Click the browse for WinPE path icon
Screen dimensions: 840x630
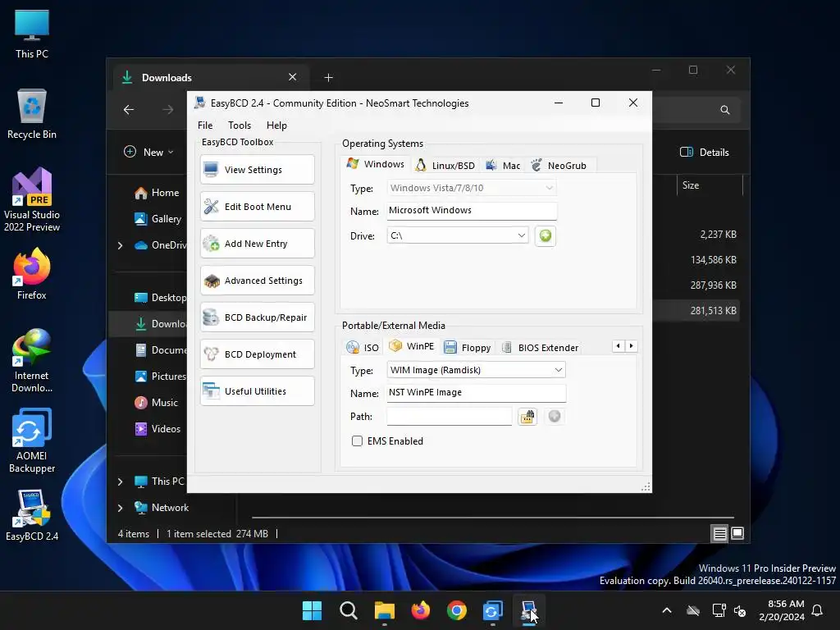click(527, 416)
